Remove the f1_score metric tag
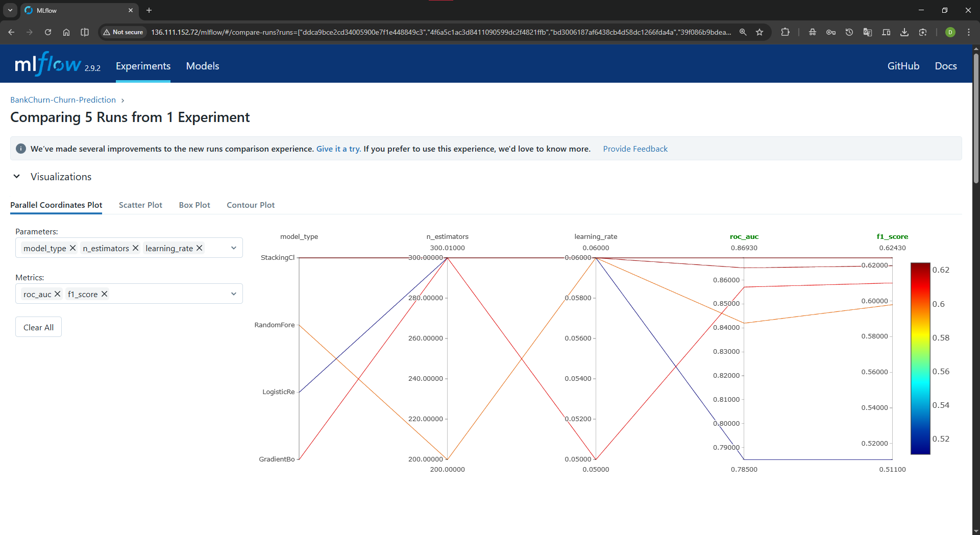Viewport: 980px width, 535px height. [104, 294]
